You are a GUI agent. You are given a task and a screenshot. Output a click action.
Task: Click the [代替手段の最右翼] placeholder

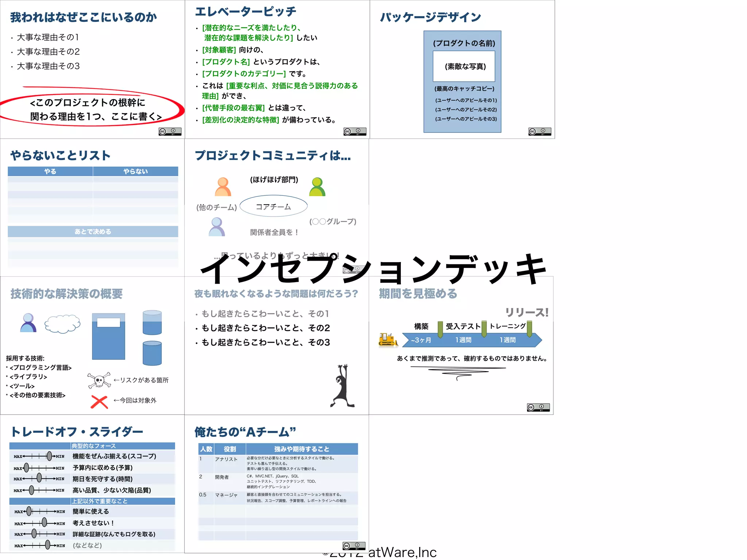click(233, 108)
